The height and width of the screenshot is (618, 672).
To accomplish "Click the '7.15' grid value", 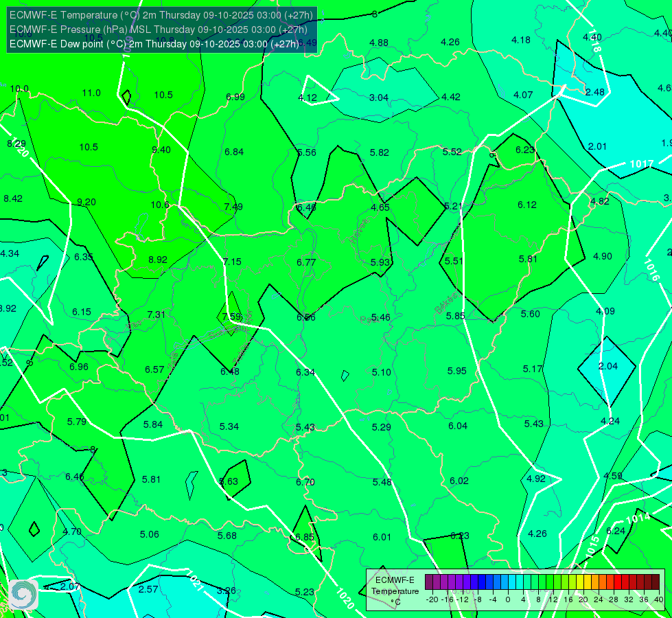I will [x=232, y=262].
